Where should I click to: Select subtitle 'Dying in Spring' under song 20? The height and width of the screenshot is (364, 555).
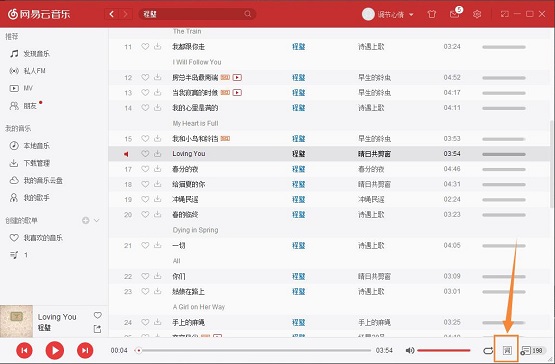click(x=195, y=230)
